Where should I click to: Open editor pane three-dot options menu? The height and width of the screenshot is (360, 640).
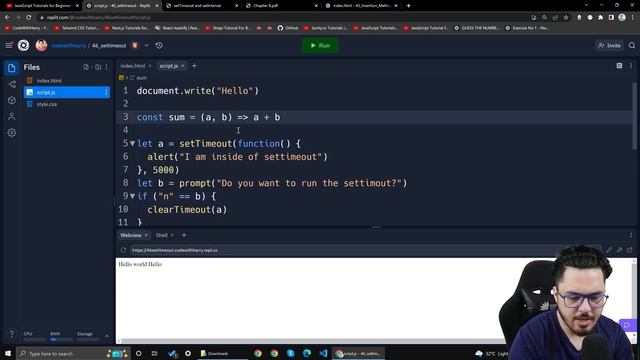click(631, 66)
